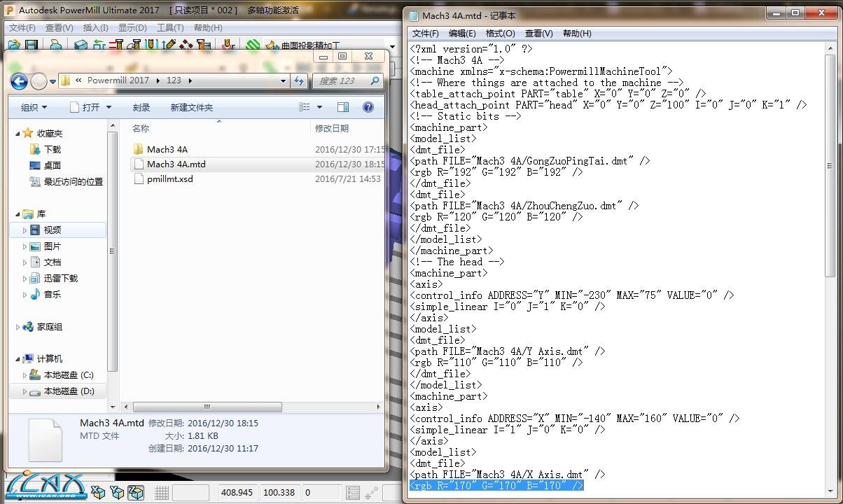The height and width of the screenshot is (504, 843).
Task: Open PowerMill 工具(T) menu
Action: tap(170, 28)
